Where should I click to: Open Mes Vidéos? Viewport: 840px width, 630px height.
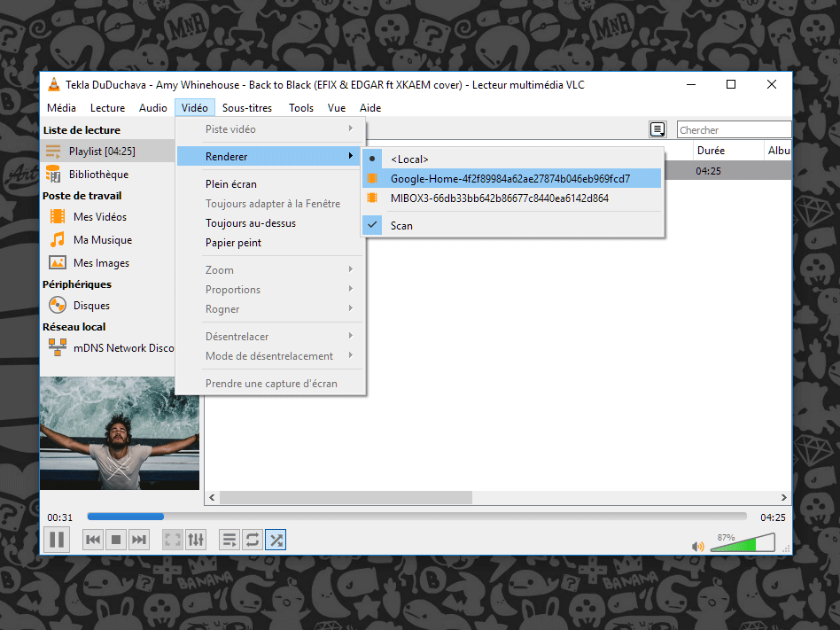pos(108,216)
